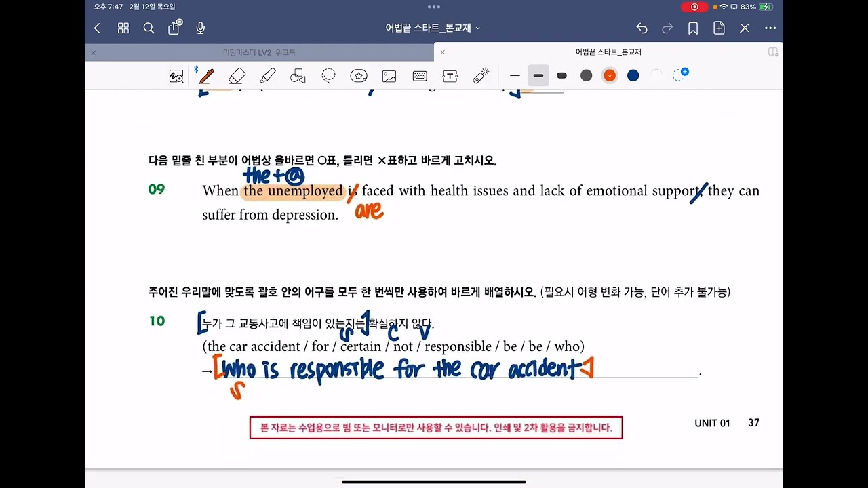
Task: Tap the question number 09
Action: (157, 189)
